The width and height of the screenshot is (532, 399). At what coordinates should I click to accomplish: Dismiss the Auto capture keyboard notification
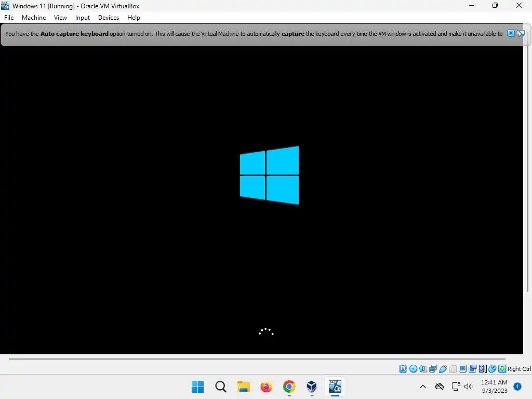pos(511,33)
